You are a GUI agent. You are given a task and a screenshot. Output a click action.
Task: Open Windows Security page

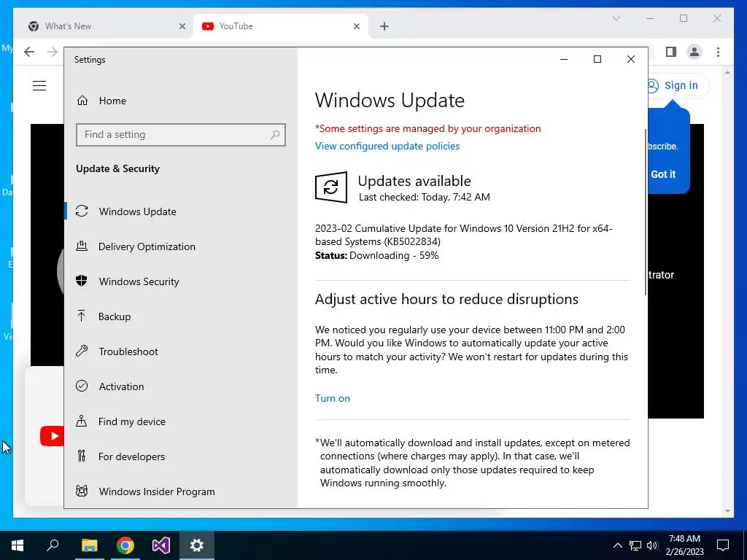coord(139,281)
